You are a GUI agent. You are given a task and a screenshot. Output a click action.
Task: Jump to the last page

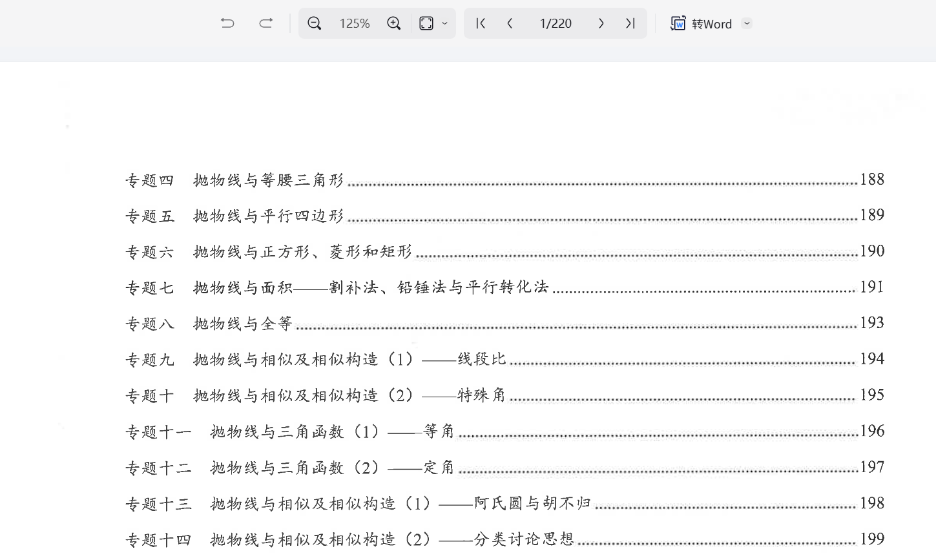(630, 23)
